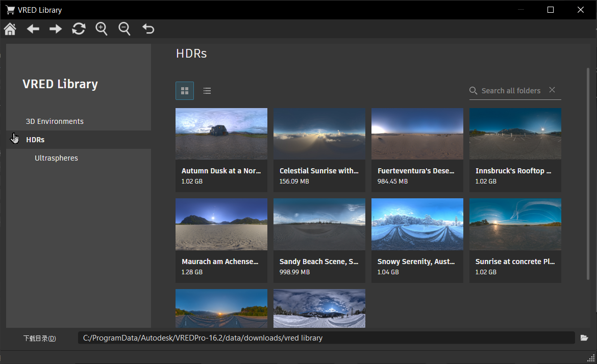
Task: Click the Innsbruck's Rooftop title text
Action: click(513, 171)
